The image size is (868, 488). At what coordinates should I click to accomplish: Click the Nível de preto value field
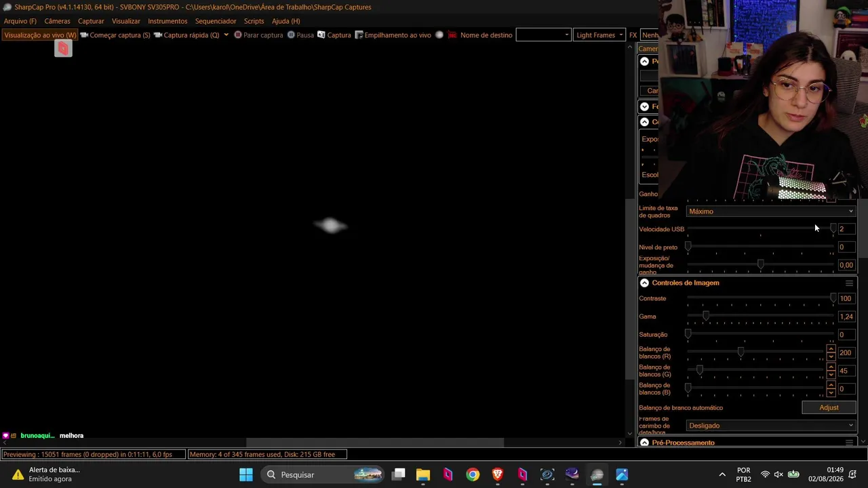tap(846, 247)
